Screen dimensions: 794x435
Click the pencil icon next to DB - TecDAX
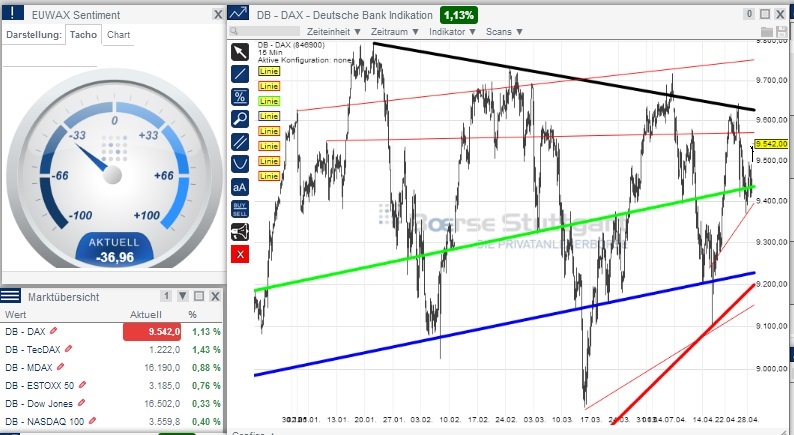click(68, 349)
